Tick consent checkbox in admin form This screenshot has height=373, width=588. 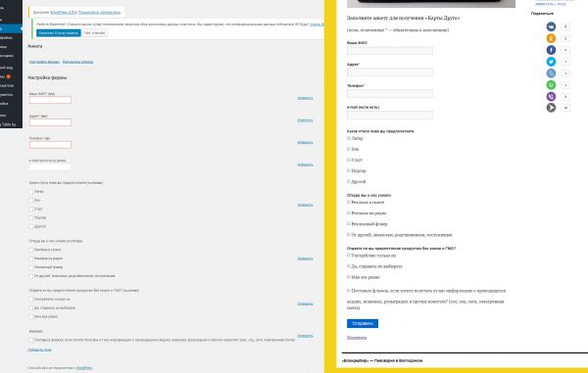(x=31, y=340)
